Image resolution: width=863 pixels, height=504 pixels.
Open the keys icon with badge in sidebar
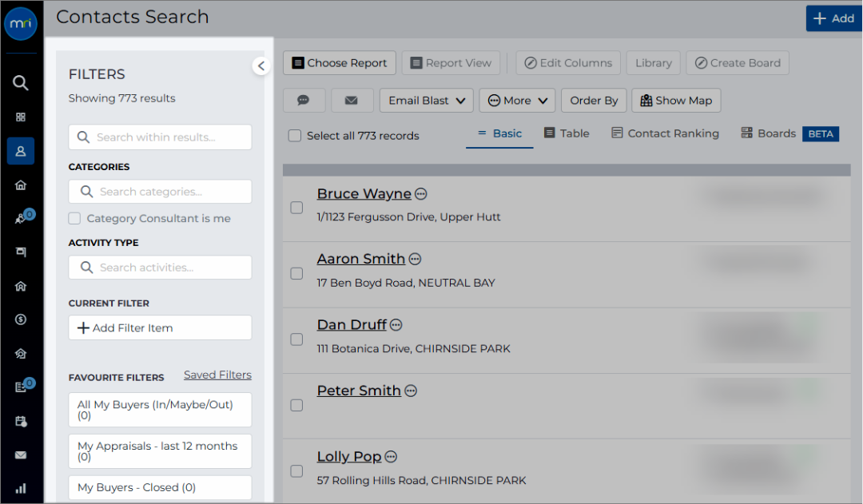point(21,218)
